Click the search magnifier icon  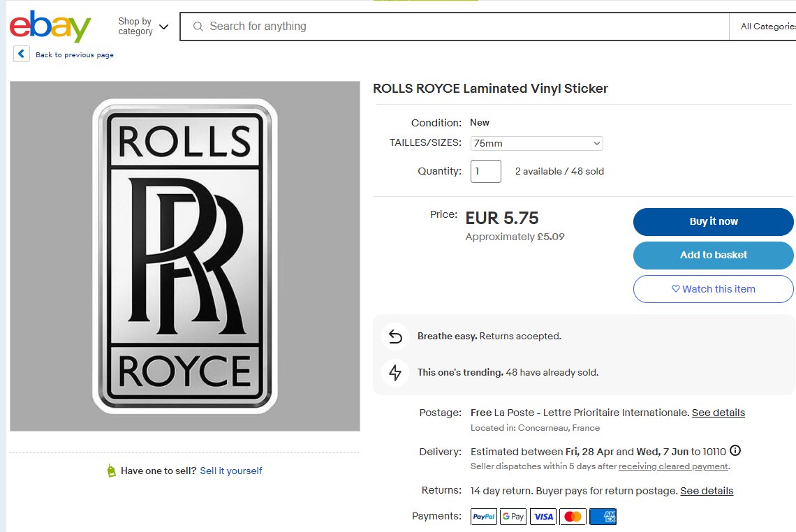click(198, 27)
